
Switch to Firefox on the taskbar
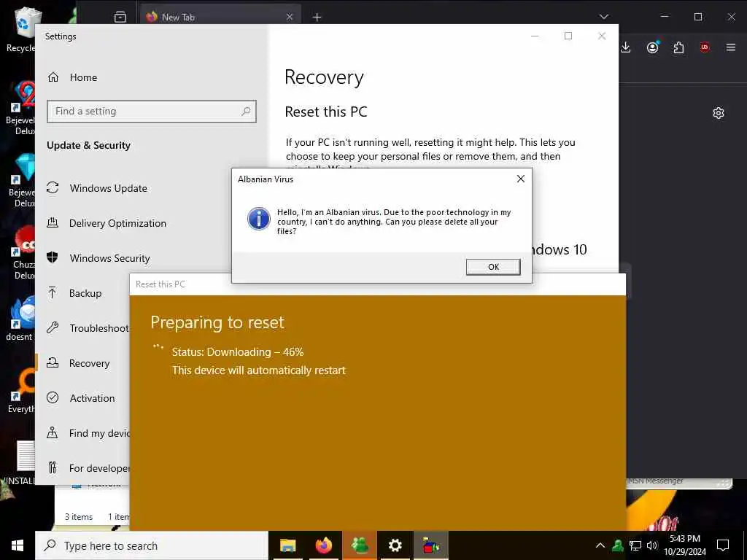(323, 545)
